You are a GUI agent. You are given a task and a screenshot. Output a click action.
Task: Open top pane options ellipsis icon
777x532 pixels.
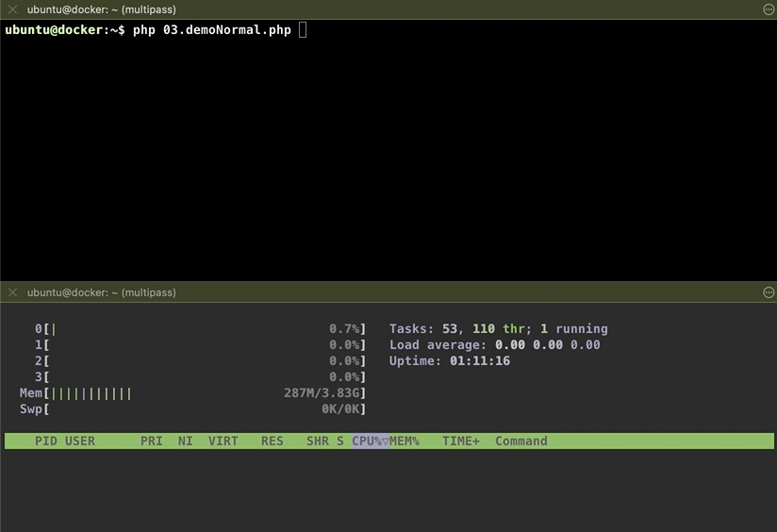[x=769, y=9]
